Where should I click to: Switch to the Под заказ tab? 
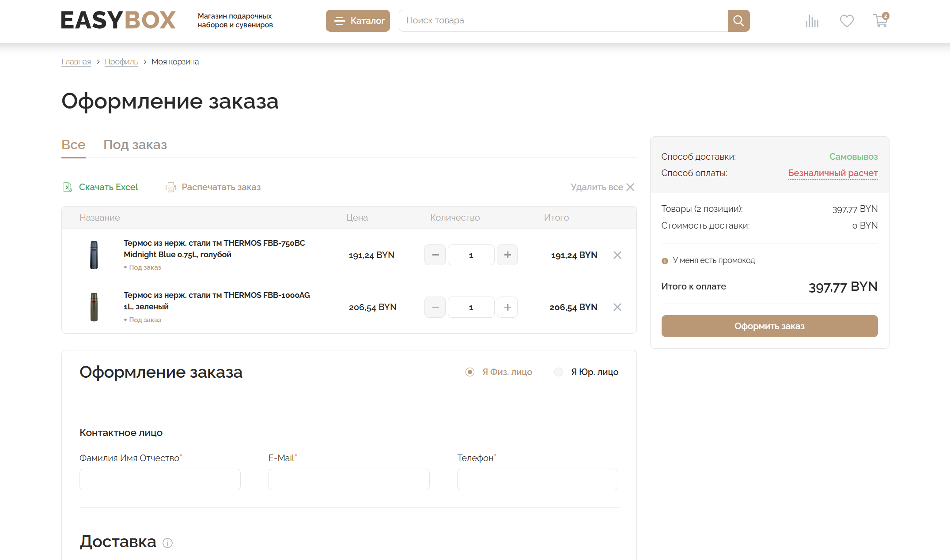click(x=135, y=145)
